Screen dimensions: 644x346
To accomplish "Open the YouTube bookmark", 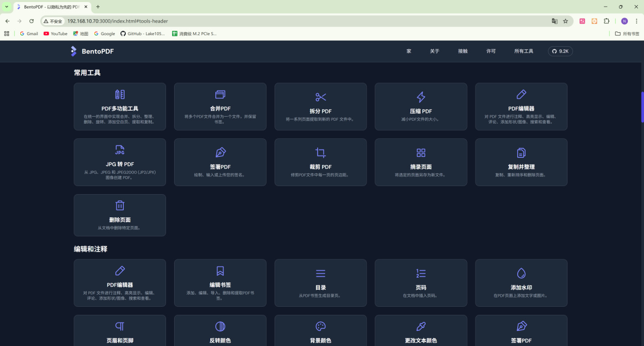I will tap(55, 34).
